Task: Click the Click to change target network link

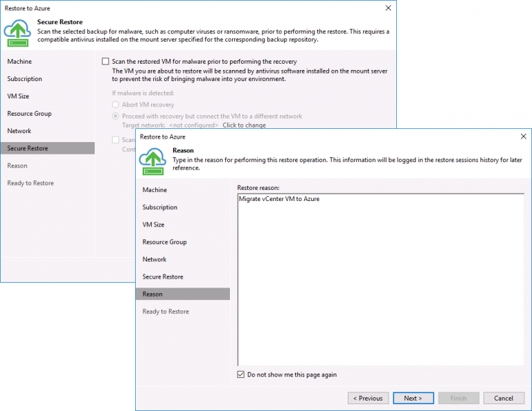Action: 244,125
